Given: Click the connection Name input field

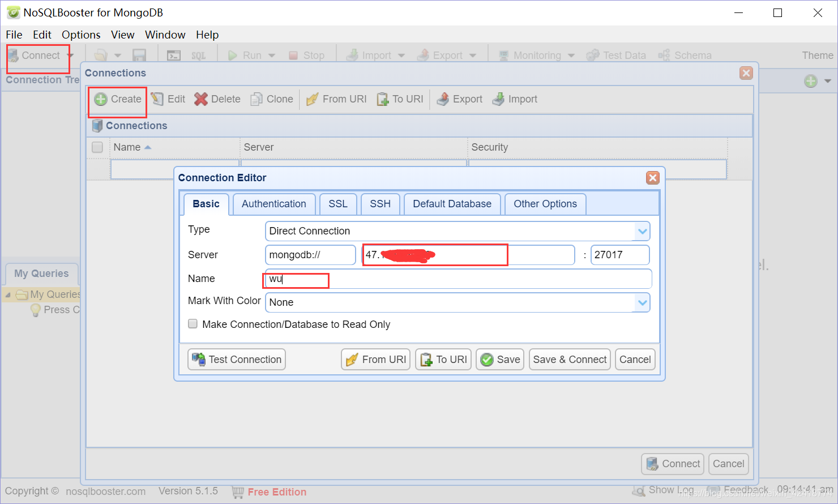Looking at the screenshot, I should coord(459,279).
